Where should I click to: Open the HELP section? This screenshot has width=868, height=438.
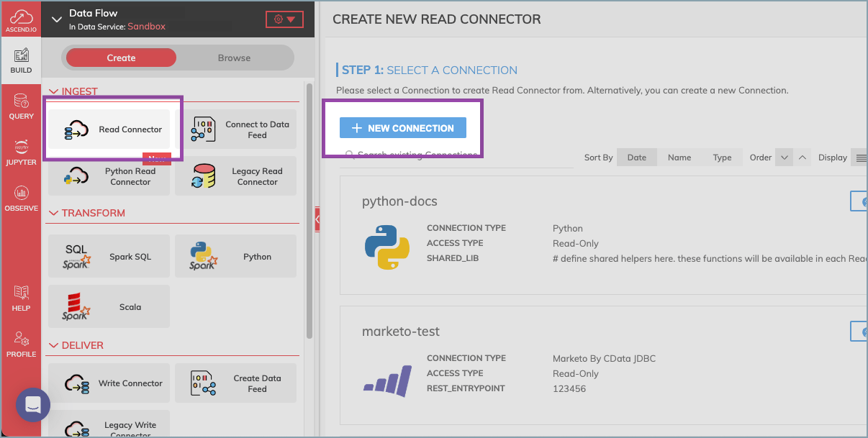(x=21, y=298)
